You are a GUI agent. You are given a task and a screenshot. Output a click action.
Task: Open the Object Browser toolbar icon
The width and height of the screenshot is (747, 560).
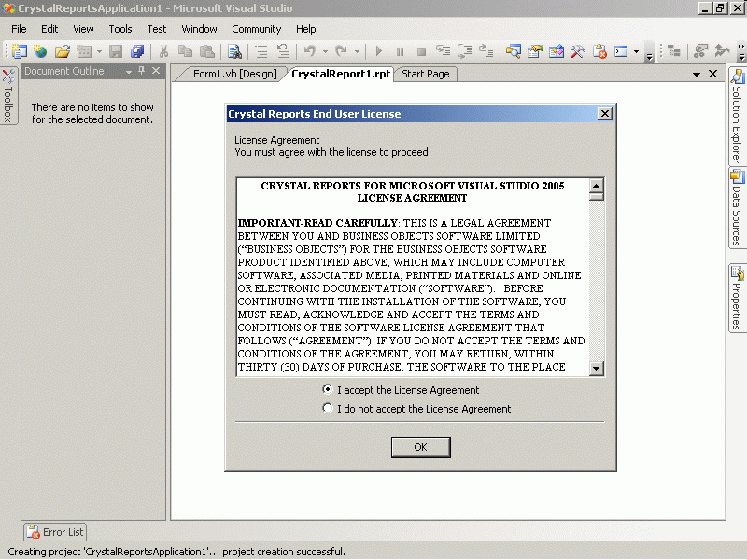click(556, 51)
